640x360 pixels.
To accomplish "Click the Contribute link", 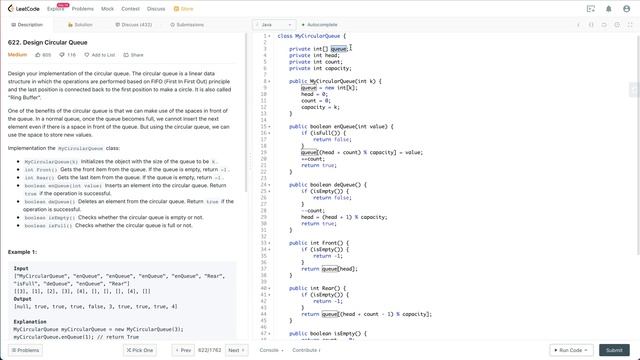I will pyautogui.click(x=304, y=350).
